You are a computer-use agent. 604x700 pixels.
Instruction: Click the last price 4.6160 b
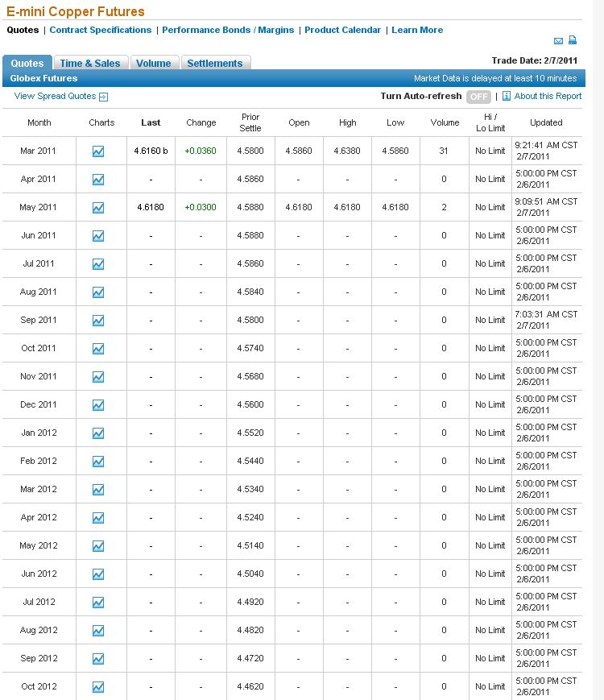pos(151,151)
